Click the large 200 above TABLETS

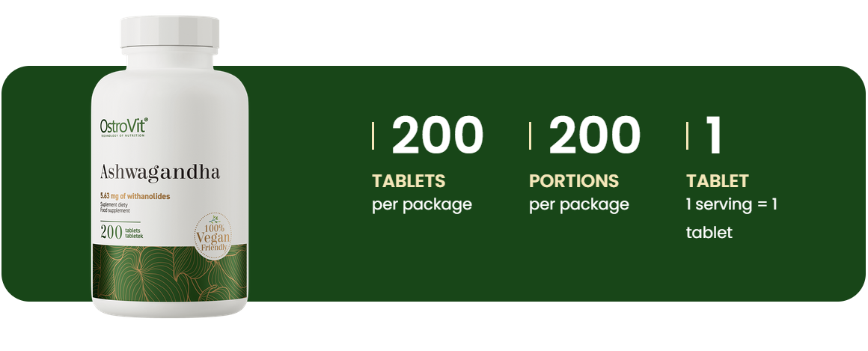click(438, 135)
